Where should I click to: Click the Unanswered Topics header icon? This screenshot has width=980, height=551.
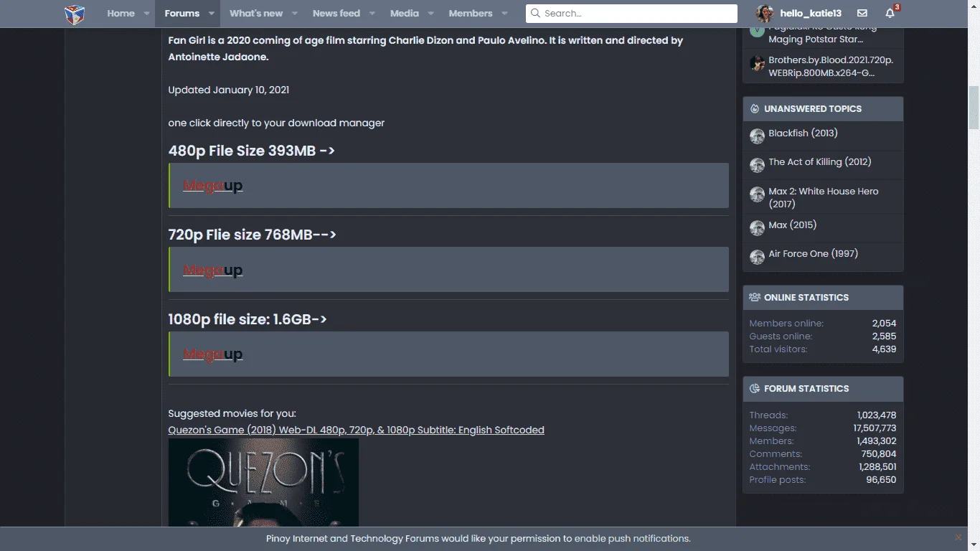click(x=755, y=109)
